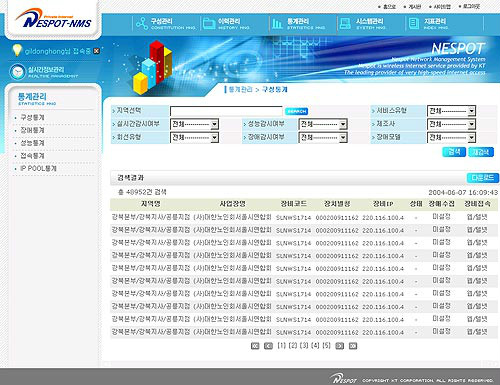Open 접속통계 in the sidebar

tap(32, 156)
